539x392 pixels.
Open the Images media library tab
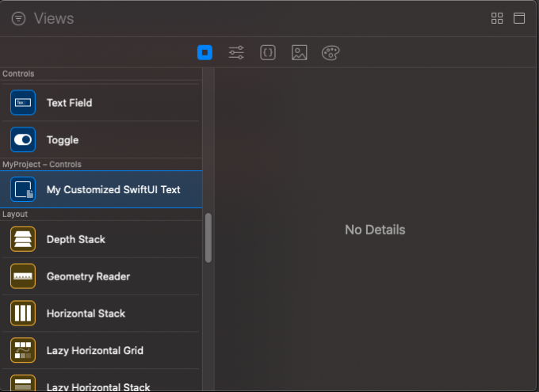click(x=299, y=53)
